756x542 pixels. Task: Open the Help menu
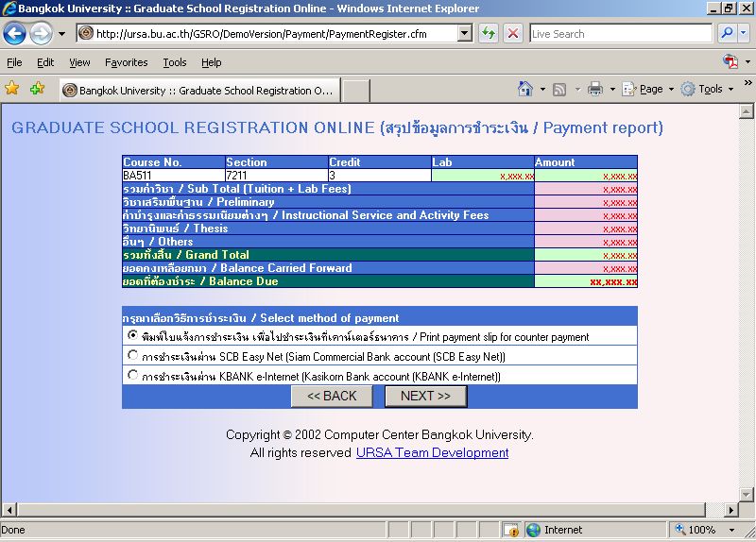coord(211,62)
